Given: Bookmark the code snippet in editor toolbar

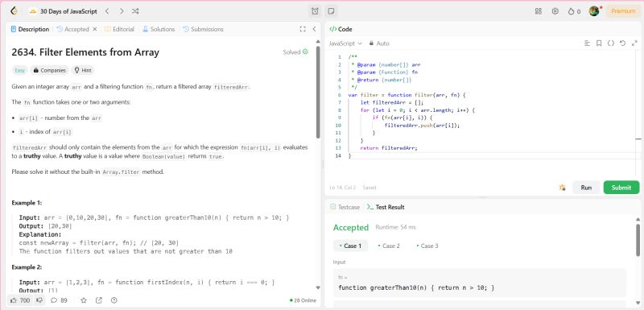Looking at the screenshot, I should (599, 43).
